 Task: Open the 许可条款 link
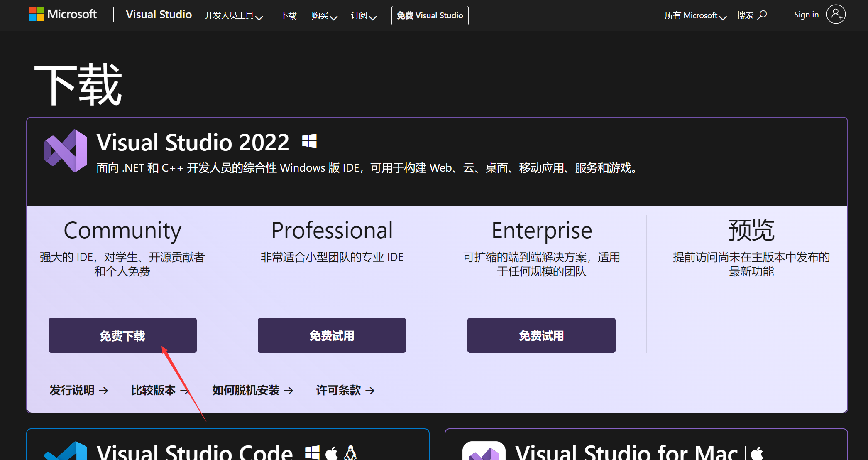pyautogui.click(x=345, y=390)
